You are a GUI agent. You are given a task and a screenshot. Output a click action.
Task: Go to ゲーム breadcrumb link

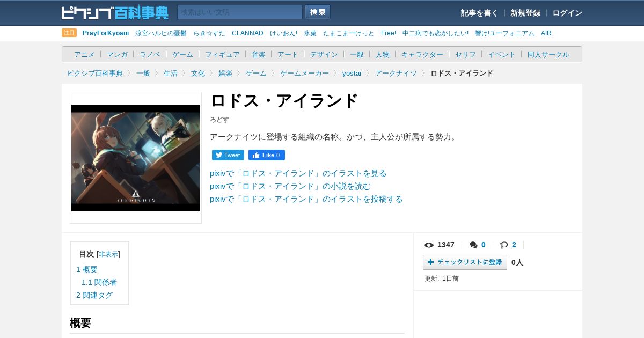click(256, 73)
